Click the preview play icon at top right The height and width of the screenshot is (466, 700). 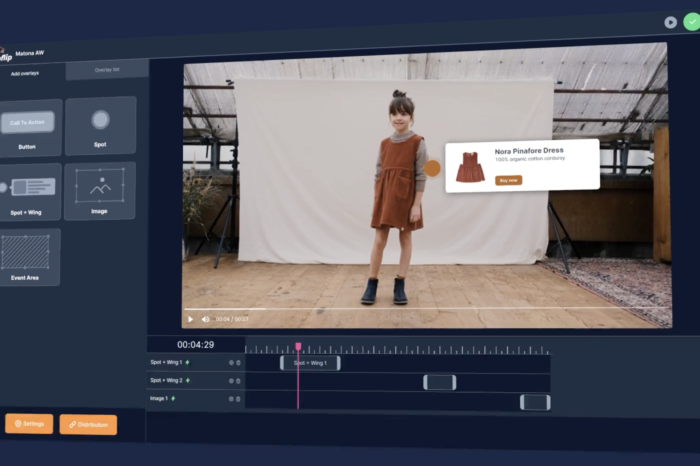click(670, 22)
